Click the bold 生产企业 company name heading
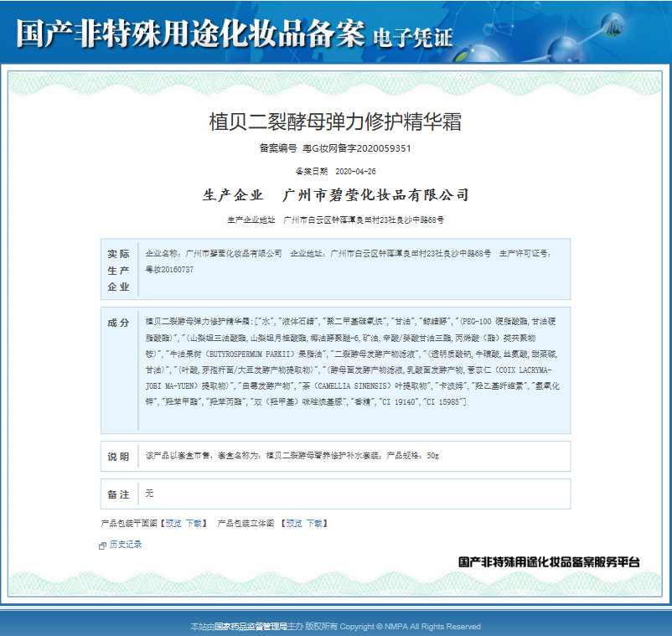This screenshot has width=672, height=636. [335, 195]
